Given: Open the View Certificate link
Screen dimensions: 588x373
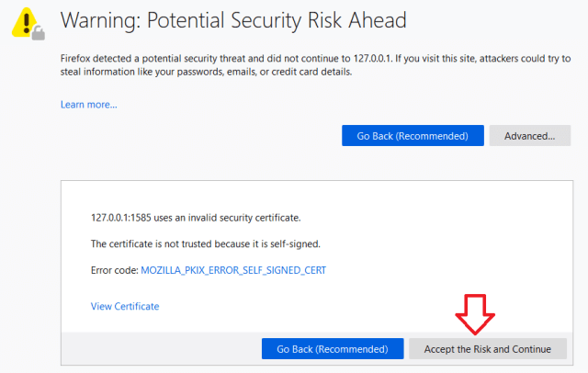Looking at the screenshot, I should 125,306.
